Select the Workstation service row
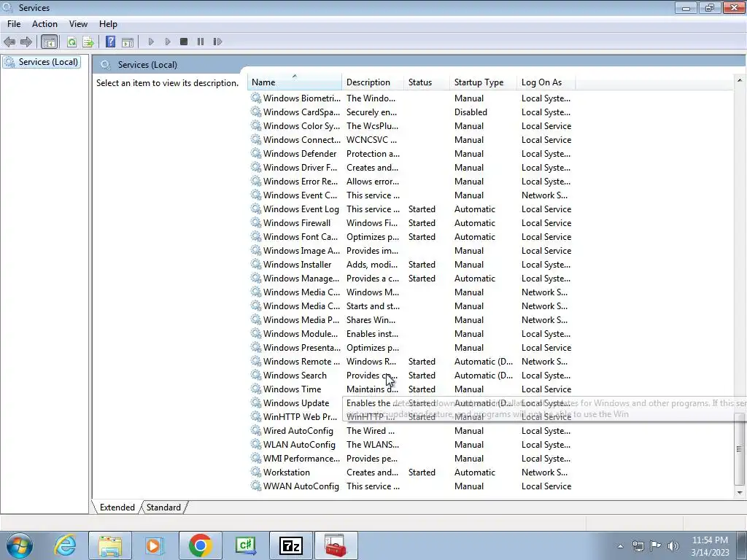The width and height of the screenshot is (747, 560). pyautogui.click(x=412, y=472)
